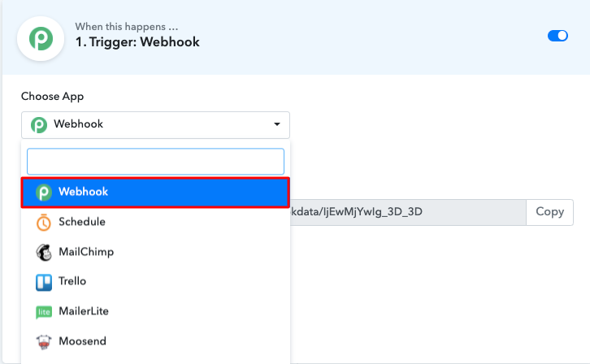The width and height of the screenshot is (590, 364).
Task: Copy the webhook URL
Action: [549, 212]
